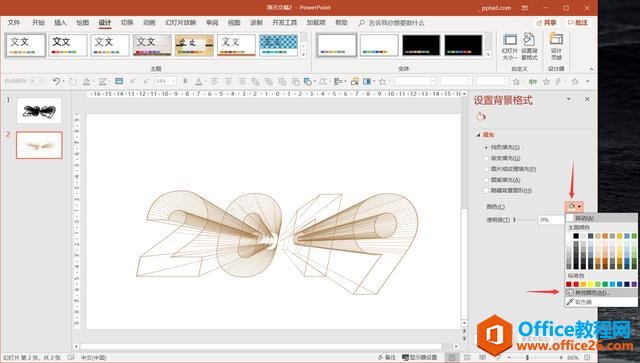This screenshot has width=640, height=363.
Task: Click the center align icon in quick toolbar
Action: (x=228, y=82)
